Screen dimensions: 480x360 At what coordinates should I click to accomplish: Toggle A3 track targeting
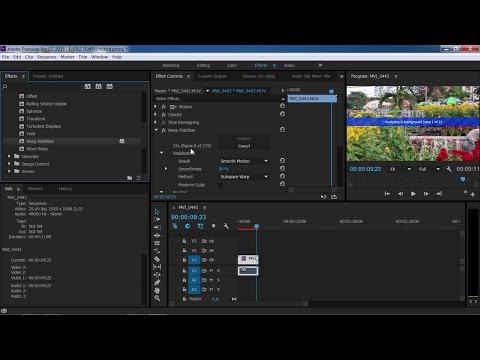click(x=194, y=289)
